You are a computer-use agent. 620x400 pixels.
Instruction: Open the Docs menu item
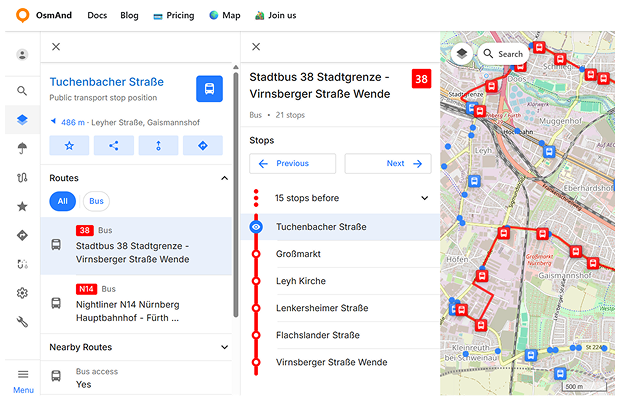click(x=97, y=16)
